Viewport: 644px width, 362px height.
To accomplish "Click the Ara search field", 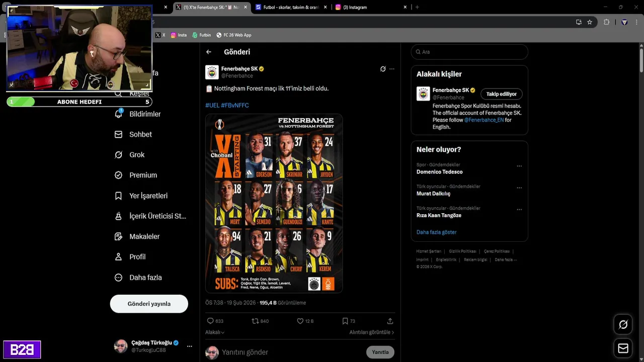I will click(x=469, y=52).
